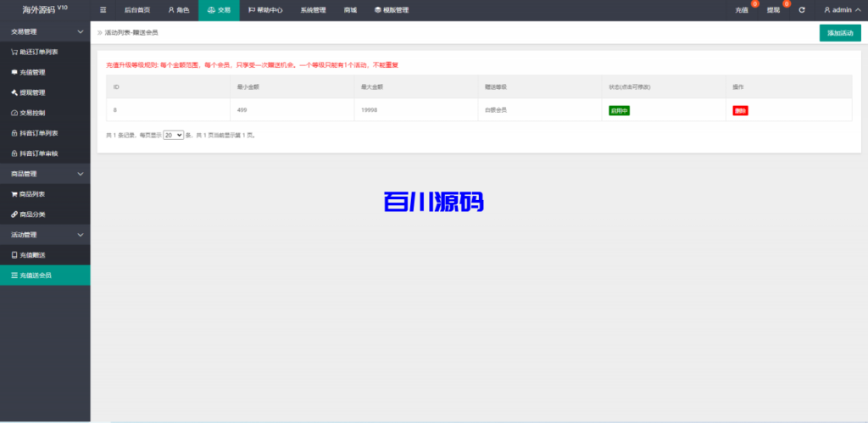Toggle the sidebar collapse hamburger icon
868x423 pixels.
[x=103, y=10]
